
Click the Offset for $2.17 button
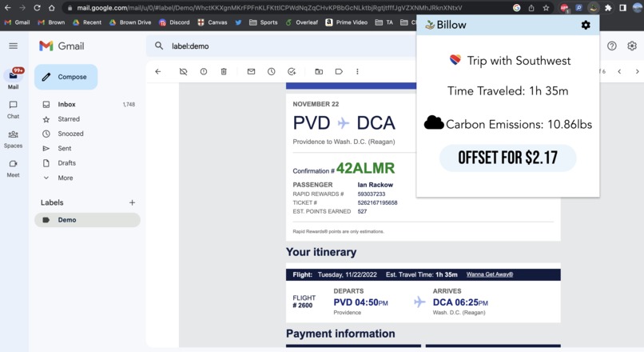507,158
